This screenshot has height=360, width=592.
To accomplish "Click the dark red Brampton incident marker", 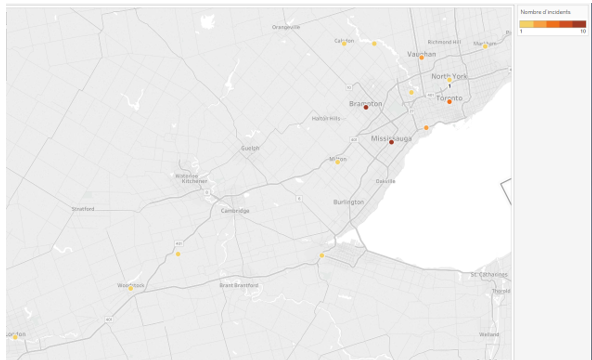I will pos(365,108).
